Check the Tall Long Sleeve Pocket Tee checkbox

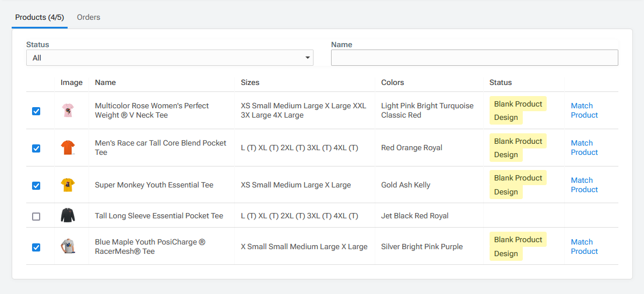pyautogui.click(x=36, y=216)
